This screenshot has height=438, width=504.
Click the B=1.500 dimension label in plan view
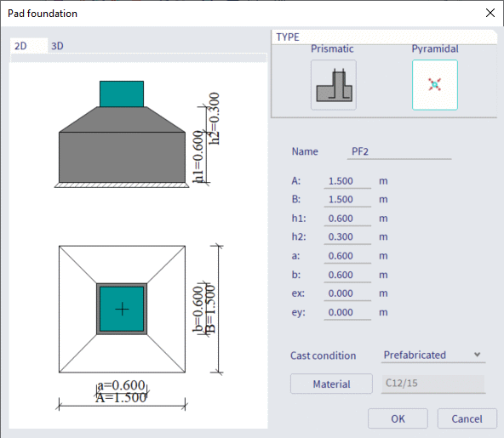coord(210,310)
